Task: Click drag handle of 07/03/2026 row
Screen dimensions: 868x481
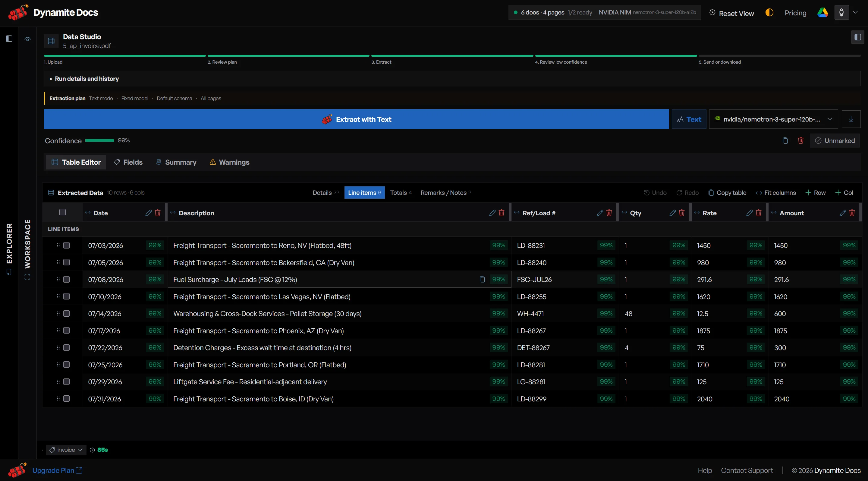Action: click(x=58, y=245)
